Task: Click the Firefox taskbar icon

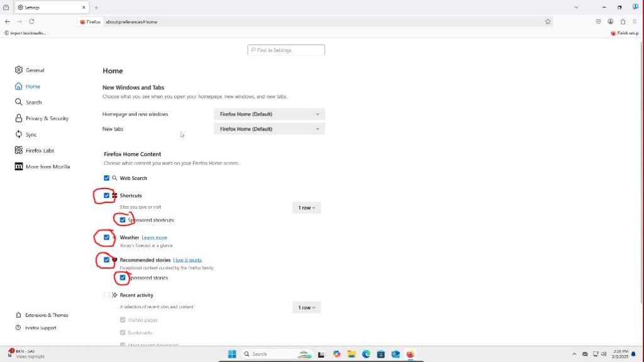Action: [x=410, y=354]
